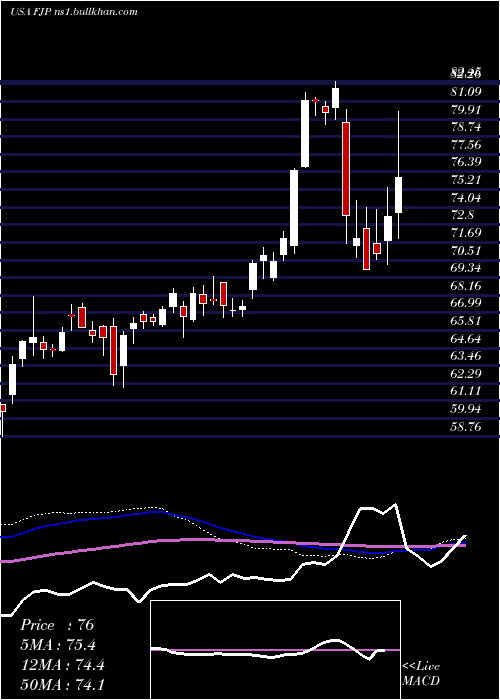The width and height of the screenshot is (500, 700).
Task: Click the 50MA : 74.1 readout
Action: pos(62,684)
